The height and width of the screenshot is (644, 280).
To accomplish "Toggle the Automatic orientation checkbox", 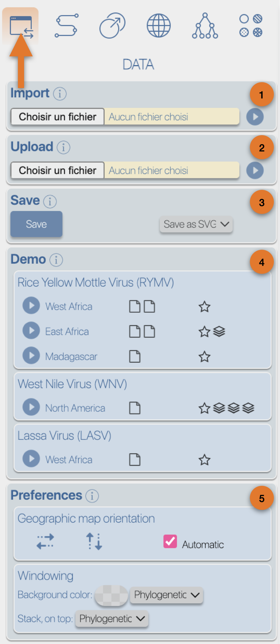I will point(170,541).
